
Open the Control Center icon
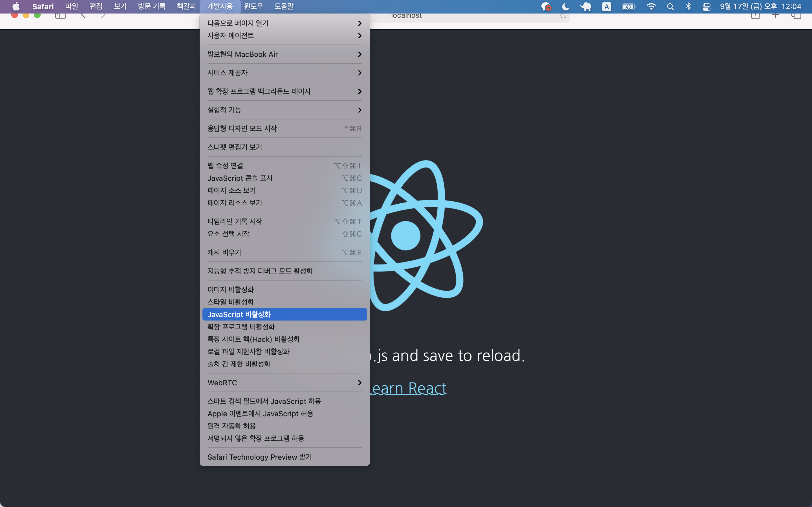point(706,6)
